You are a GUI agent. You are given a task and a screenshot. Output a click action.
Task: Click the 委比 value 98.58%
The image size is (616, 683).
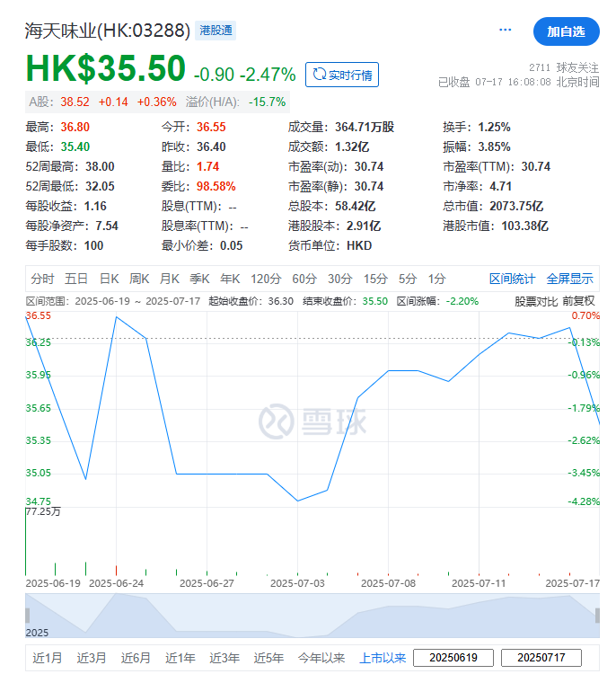216,186
